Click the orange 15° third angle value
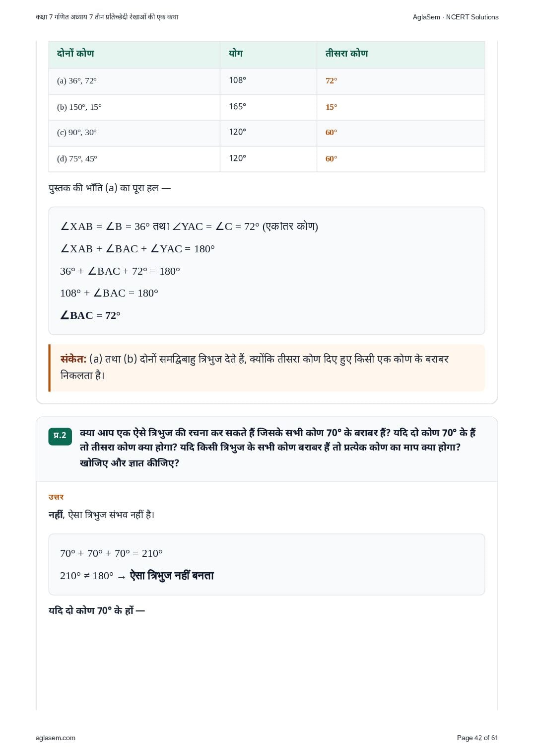 click(331, 107)
